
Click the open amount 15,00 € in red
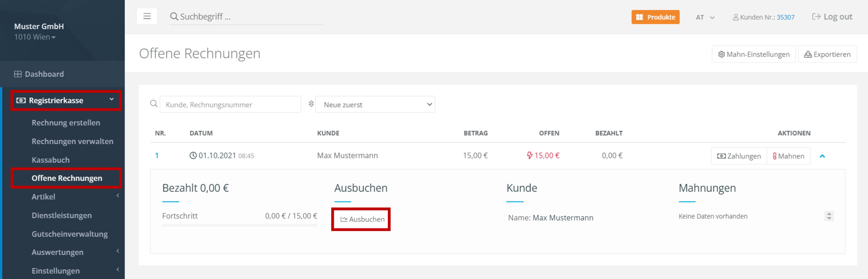(543, 155)
